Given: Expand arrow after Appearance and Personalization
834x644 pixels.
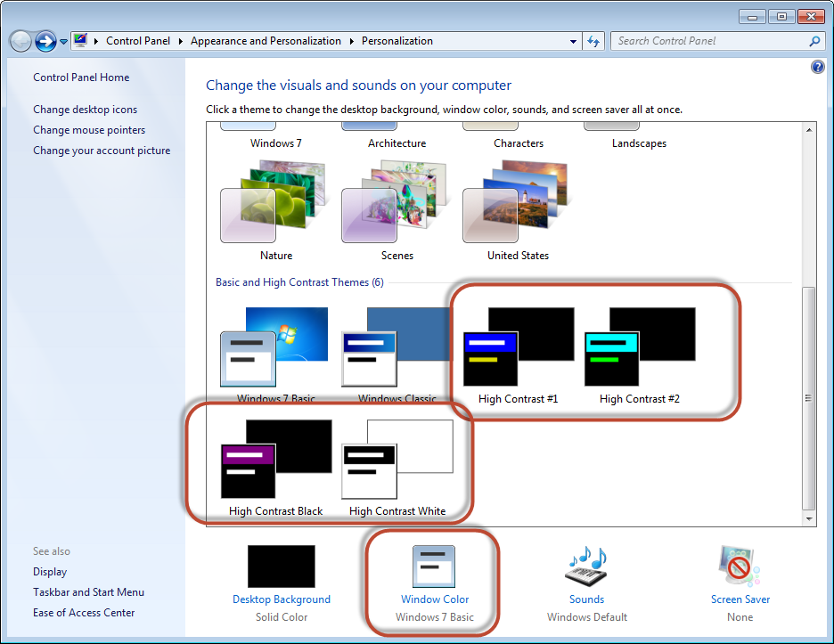Looking at the screenshot, I should point(352,41).
